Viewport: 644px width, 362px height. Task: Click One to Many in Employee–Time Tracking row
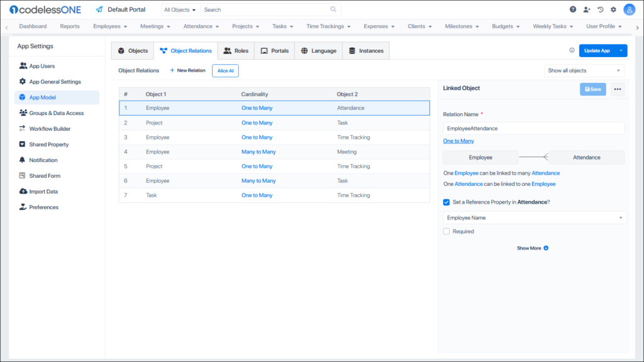257,138
